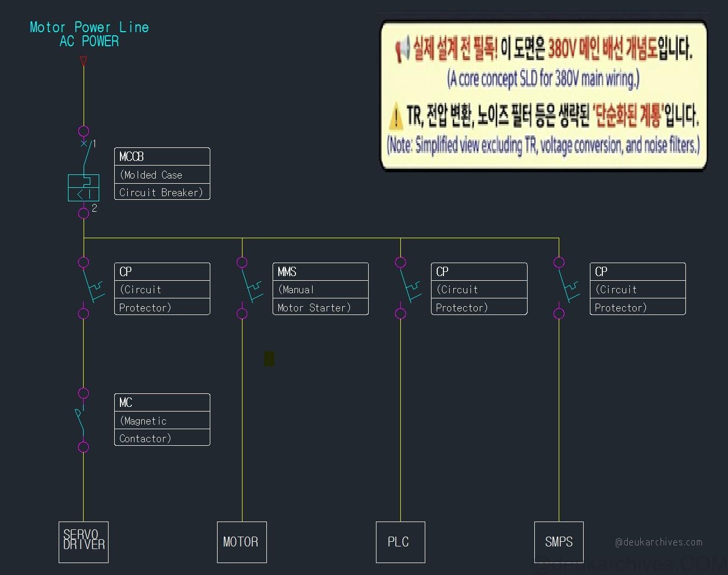Select the SERVO DRIVER load box

(84, 542)
